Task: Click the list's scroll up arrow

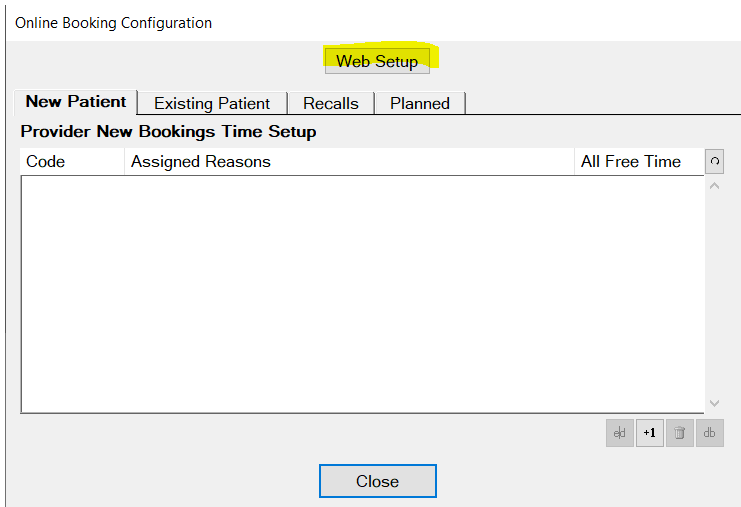Action: point(715,186)
